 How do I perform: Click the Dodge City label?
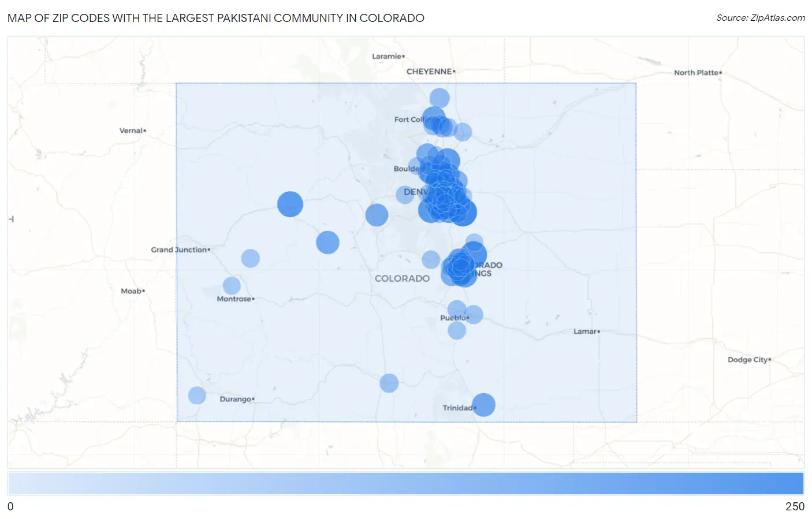[749, 360]
